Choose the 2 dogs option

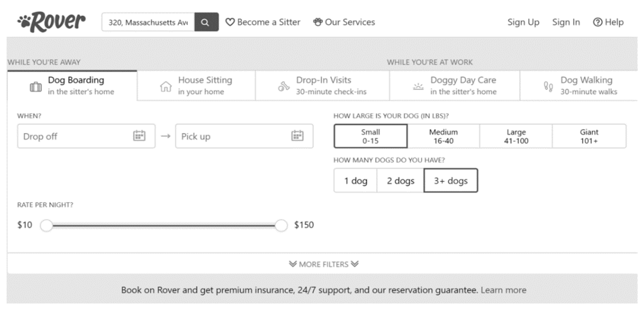pos(400,181)
